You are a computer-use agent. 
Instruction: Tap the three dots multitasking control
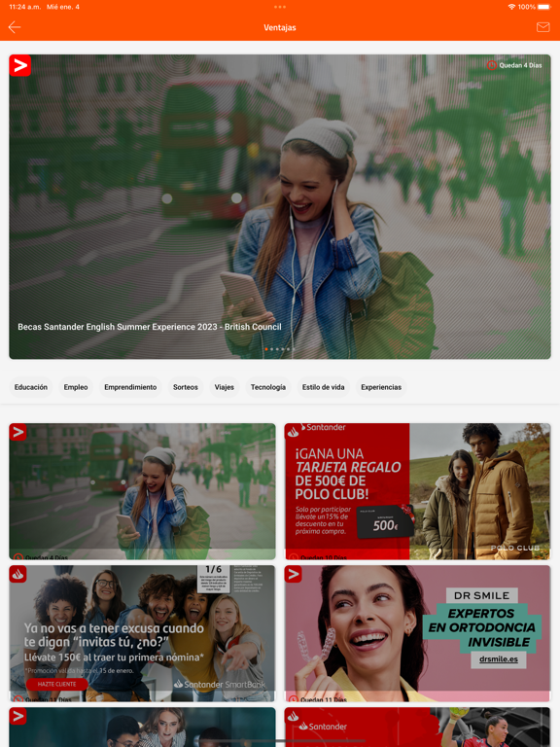tap(280, 7)
